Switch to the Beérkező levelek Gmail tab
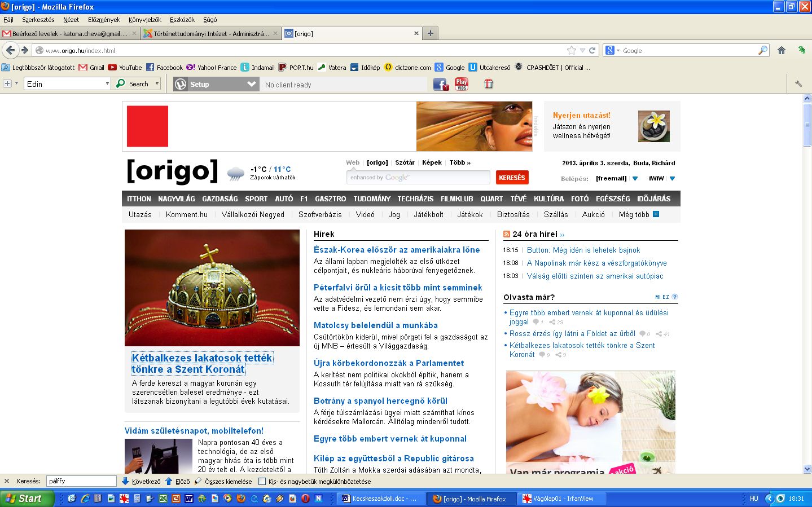Viewport: 812px width, 507px height. click(70, 33)
